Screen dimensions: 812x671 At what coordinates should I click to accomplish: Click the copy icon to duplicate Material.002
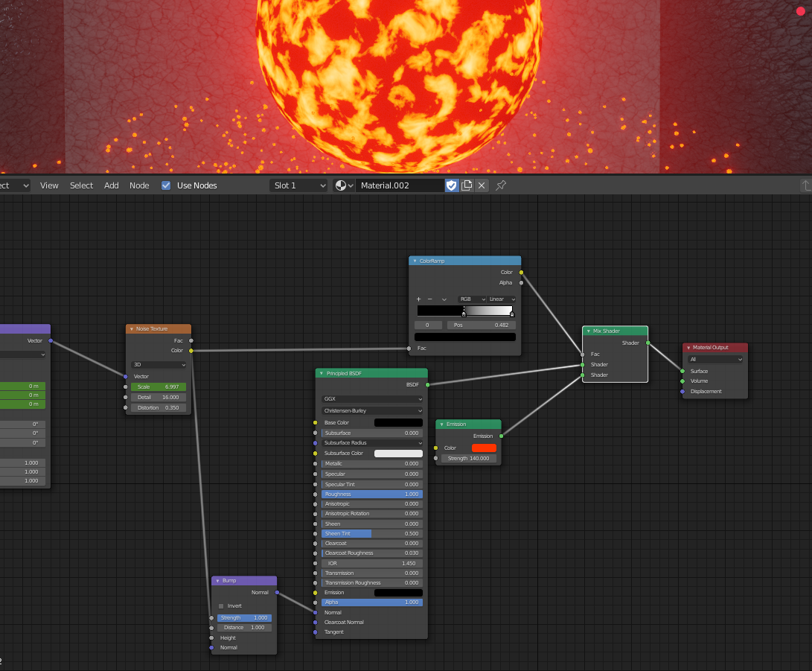467,185
